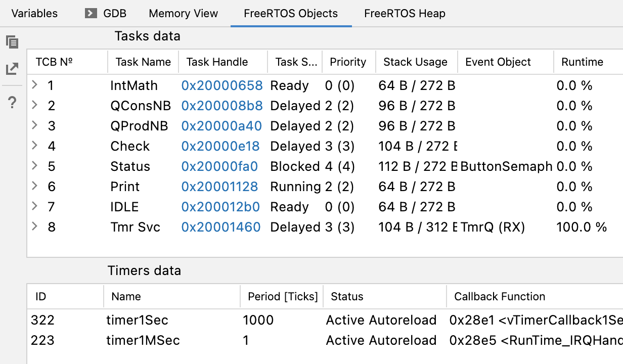Viewport: 623px width, 364px height.
Task: Click the copy-all icon in left sidebar
Action: click(x=12, y=42)
